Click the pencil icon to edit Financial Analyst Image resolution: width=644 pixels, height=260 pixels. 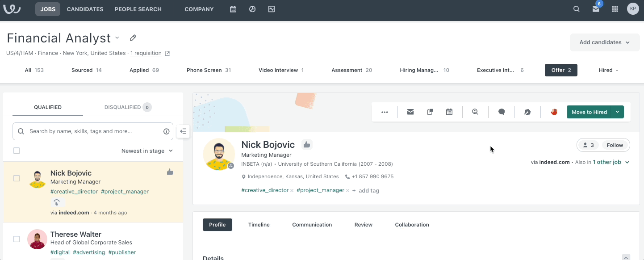coord(133,38)
